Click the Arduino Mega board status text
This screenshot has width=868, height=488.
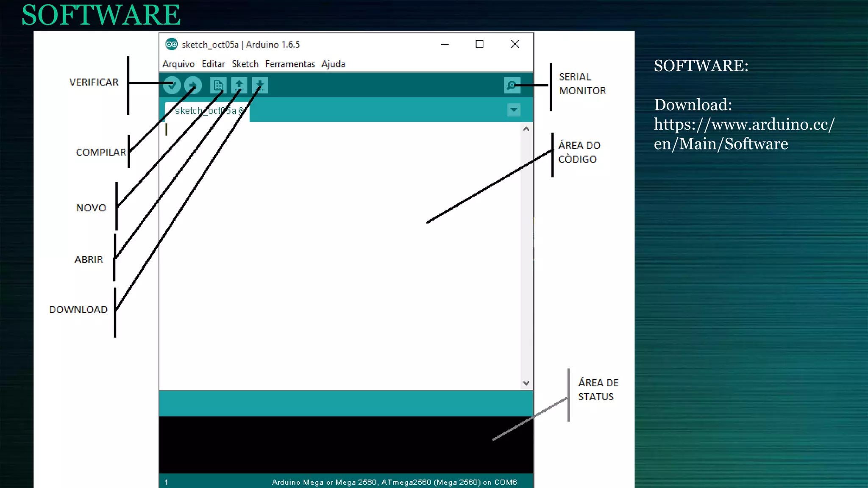pyautogui.click(x=394, y=482)
